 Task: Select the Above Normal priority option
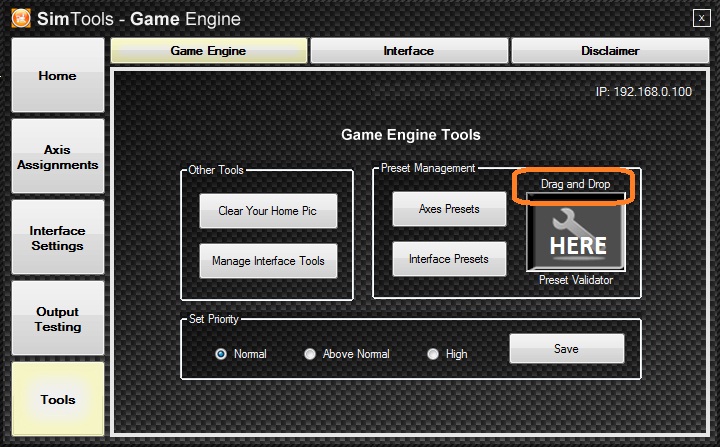[310, 354]
